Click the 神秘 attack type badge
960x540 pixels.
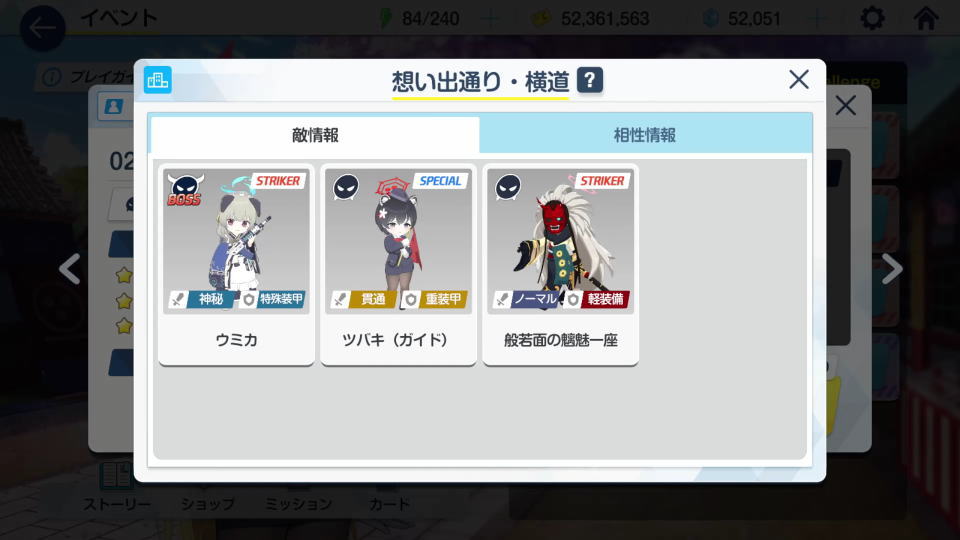202,299
